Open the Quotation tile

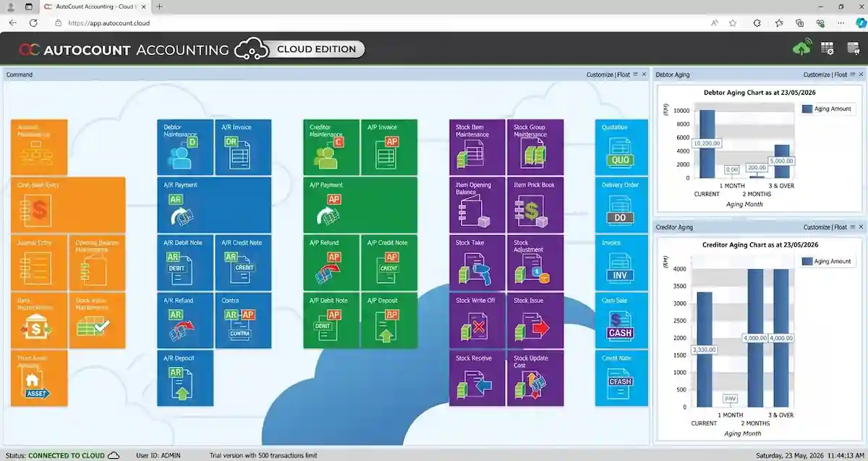(x=622, y=148)
